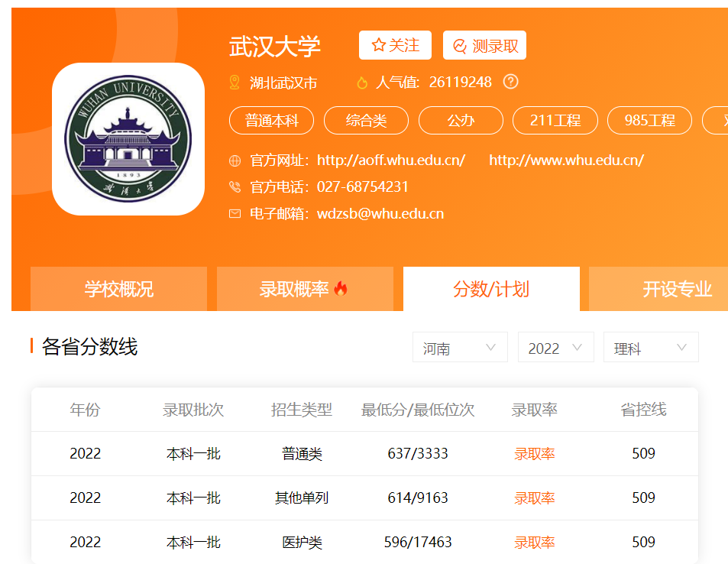Screen dimensions: 728x564
Task: Select the 211工程 tag
Action: click(555, 120)
